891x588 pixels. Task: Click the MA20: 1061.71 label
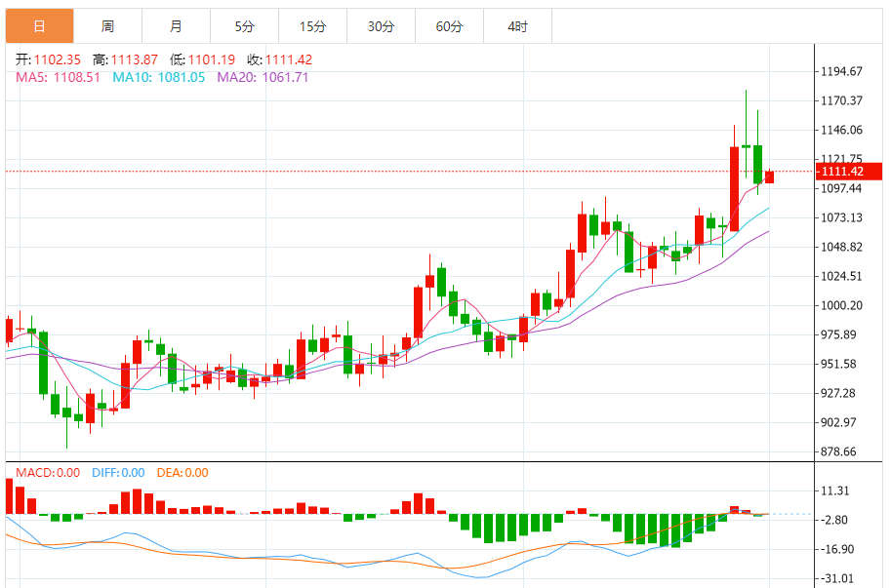263,77
